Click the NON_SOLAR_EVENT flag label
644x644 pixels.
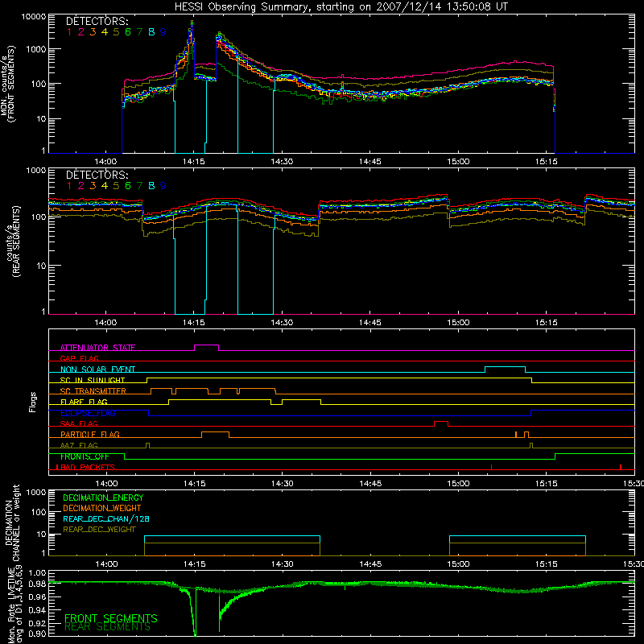tap(97, 369)
